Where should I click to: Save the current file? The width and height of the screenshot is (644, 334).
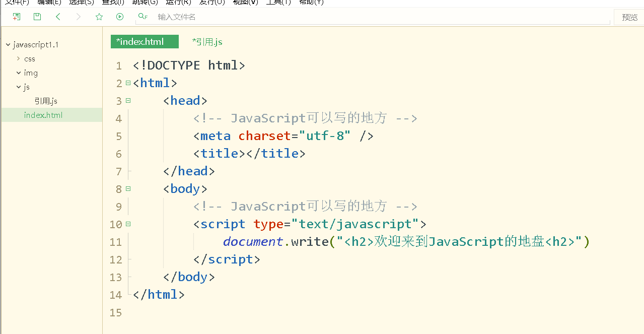pyautogui.click(x=37, y=16)
